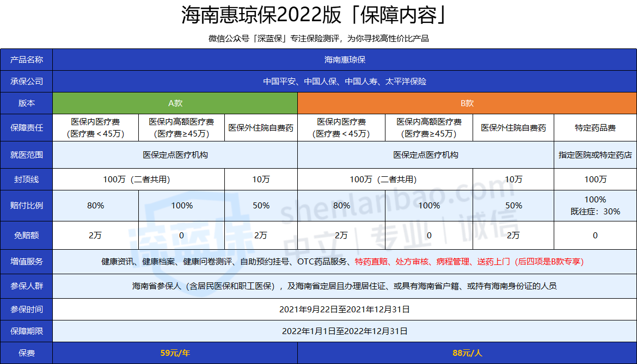
Task: Select the 承保公司 row header
Action: [27, 82]
